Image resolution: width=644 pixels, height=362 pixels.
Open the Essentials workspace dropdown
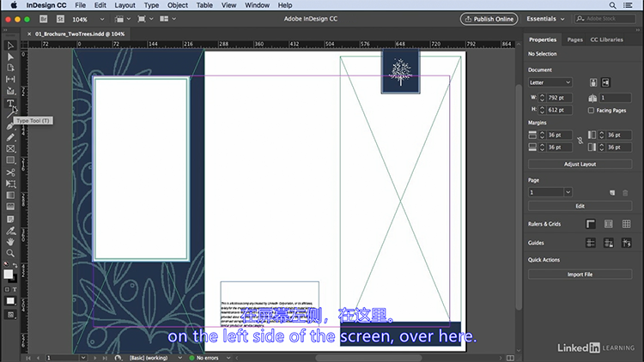click(x=545, y=19)
